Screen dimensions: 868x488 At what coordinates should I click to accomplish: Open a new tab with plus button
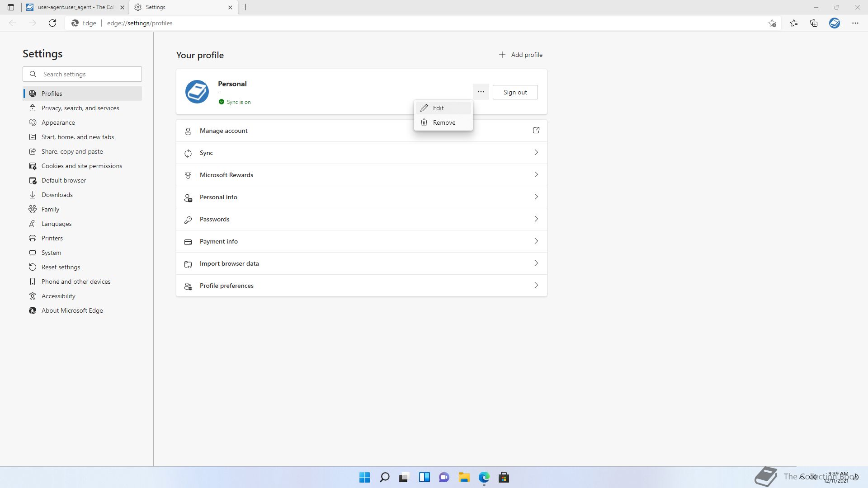click(246, 7)
